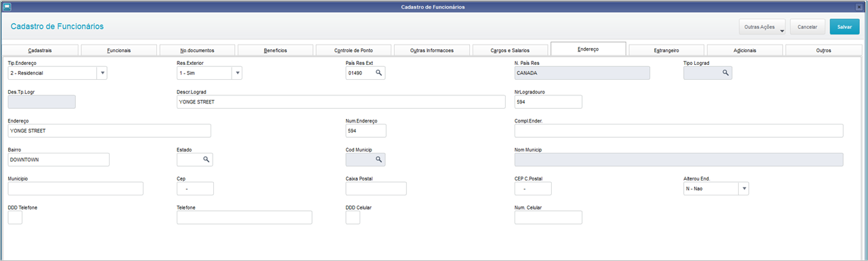Click the N. País Res field showing CANADA

click(582, 73)
